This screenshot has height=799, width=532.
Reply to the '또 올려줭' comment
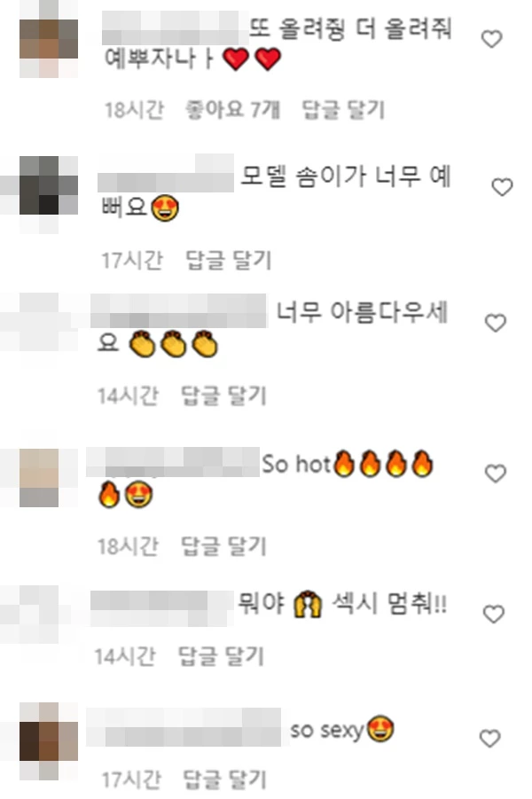(343, 110)
